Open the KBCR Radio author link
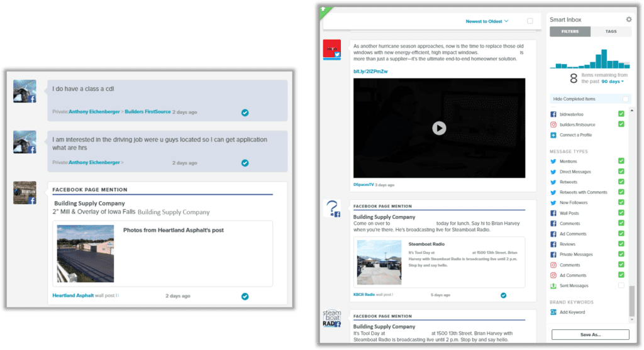This screenshot has width=644, height=350. pos(364,295)
